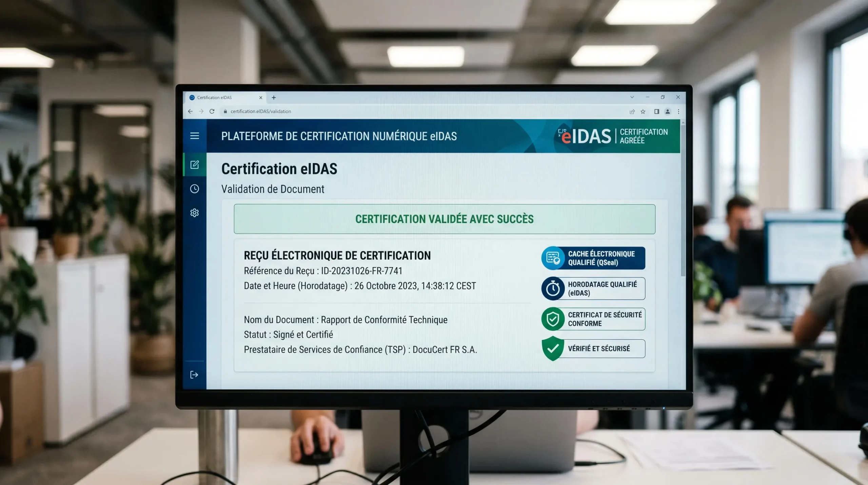
Task: Expand the tab search chevron
Action: (x=632, y=97)
